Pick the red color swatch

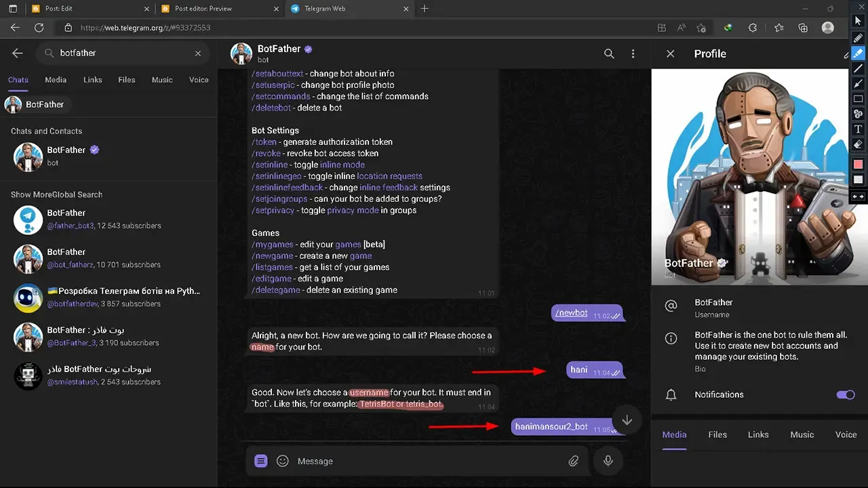coord(858,165)
